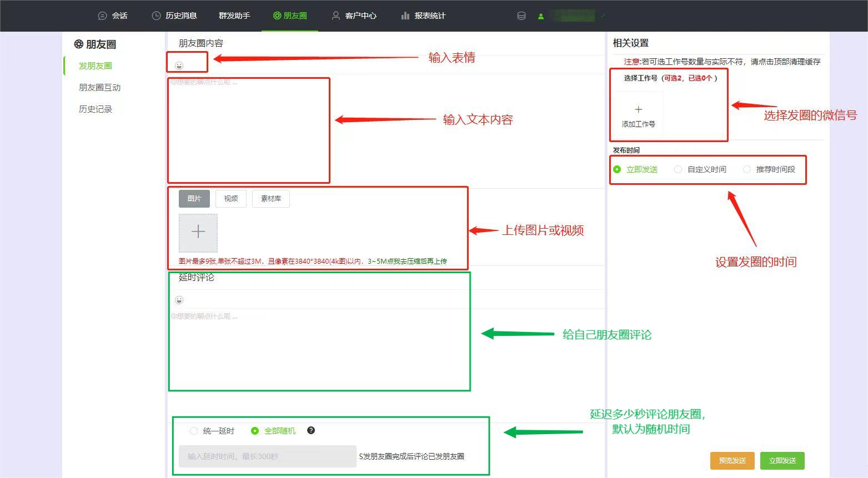Open emoji picker in the 延时评论 section
The image size is (868, 478).
click(x=179, y=299)
